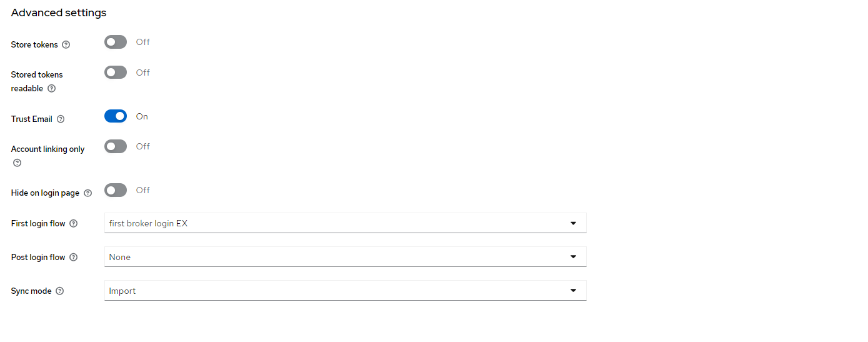Viewport: 868px width, 342px height.
Task: Open Sync mode help tooltip
Action: click(60, 291)
